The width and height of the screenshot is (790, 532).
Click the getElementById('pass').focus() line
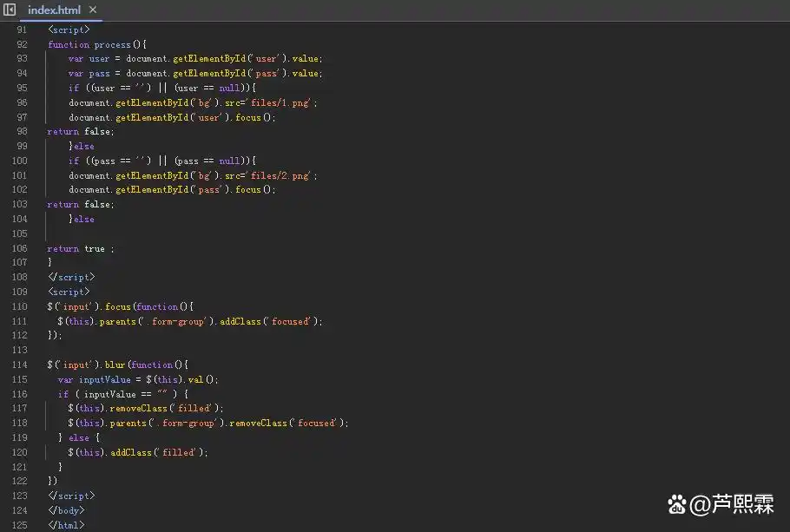coord(172,190)
